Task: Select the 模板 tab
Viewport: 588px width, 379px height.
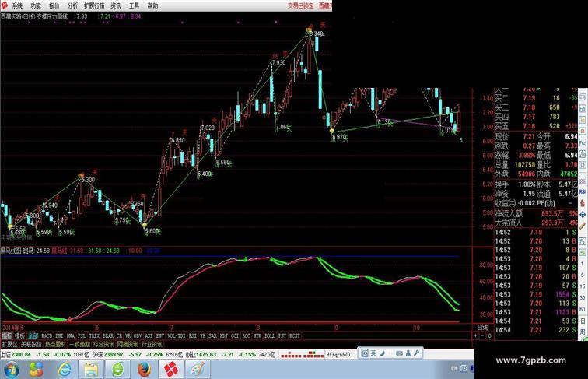Action: pyautogui.click(x=20, y=336)
